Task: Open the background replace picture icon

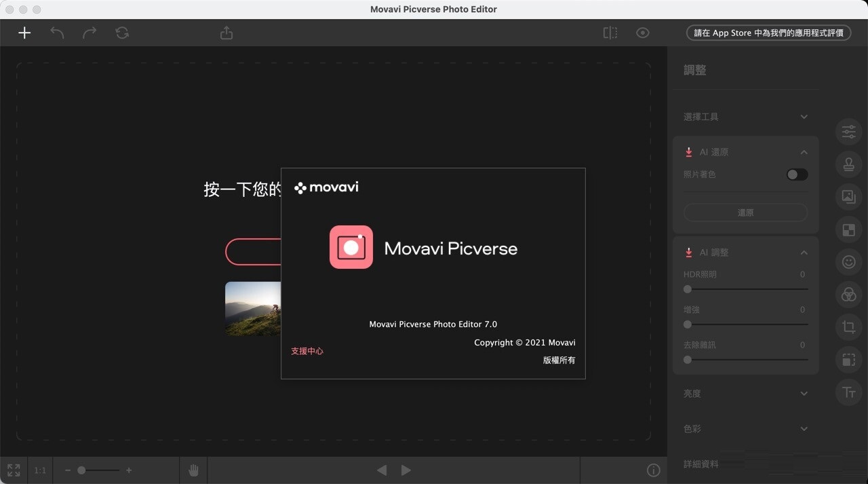Action: pyautogui.click(x=848, y=197)
